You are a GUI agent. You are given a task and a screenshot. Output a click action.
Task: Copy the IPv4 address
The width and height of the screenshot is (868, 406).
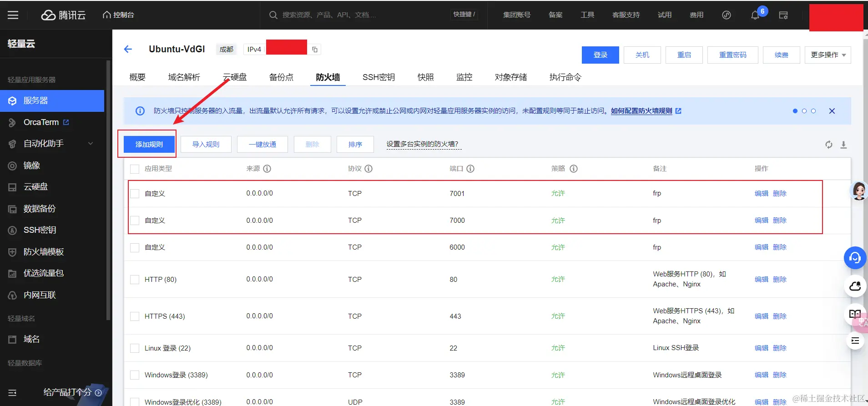[315, 50]
